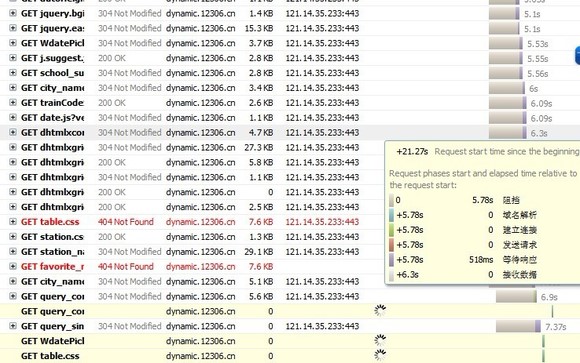Expand the GET trainCode request row
The width and height of the screenshot is (580, 363).
click(13, 102)
